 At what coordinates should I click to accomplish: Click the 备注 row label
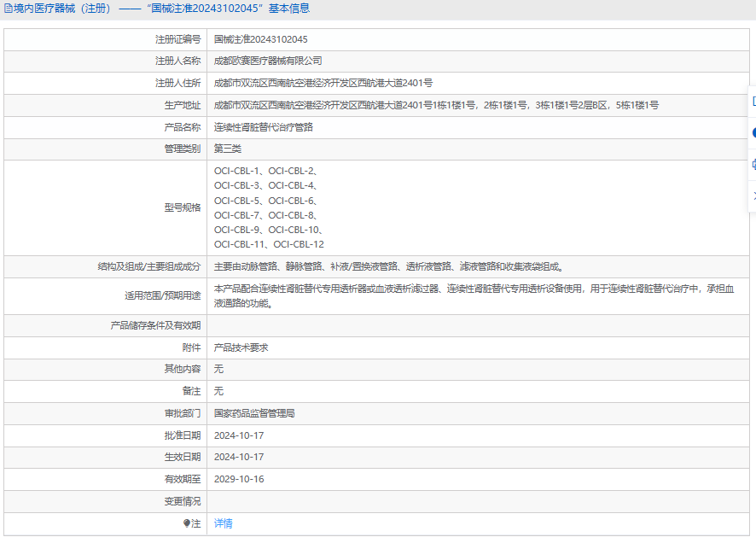(191, 391)
